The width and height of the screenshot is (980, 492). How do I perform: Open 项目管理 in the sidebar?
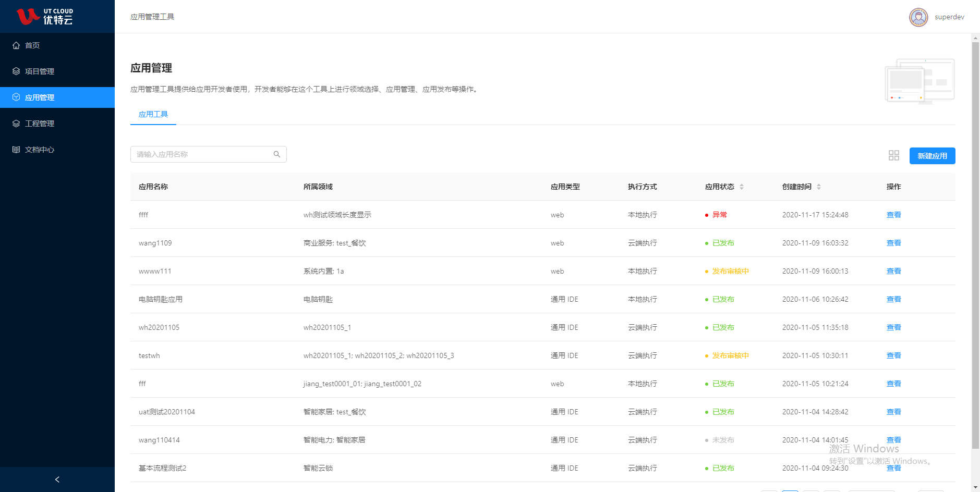[57, 71]
